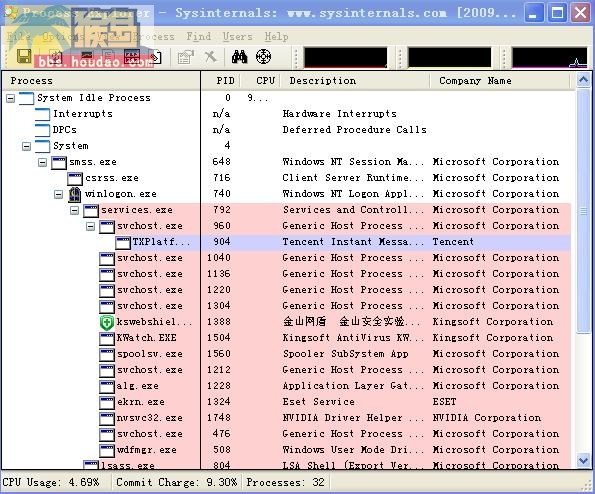This screenshot has width=595, height=494.
Task: Click PID cell 1304
Action: 219,306
